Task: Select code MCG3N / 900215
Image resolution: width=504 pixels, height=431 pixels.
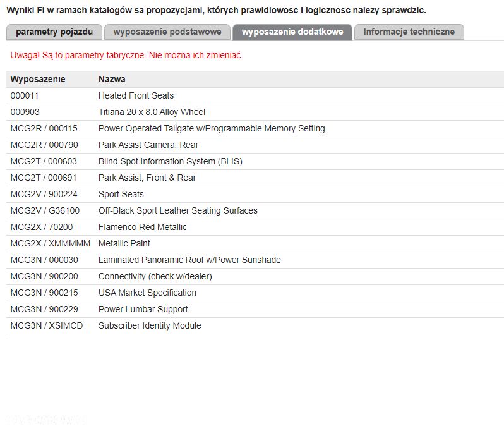Action: (x=44, y=293)
